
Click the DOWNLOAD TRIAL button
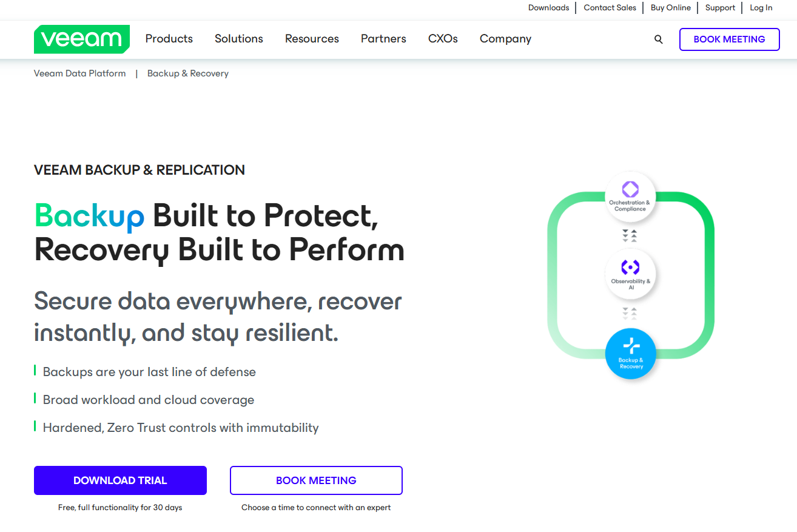point(120,480)
